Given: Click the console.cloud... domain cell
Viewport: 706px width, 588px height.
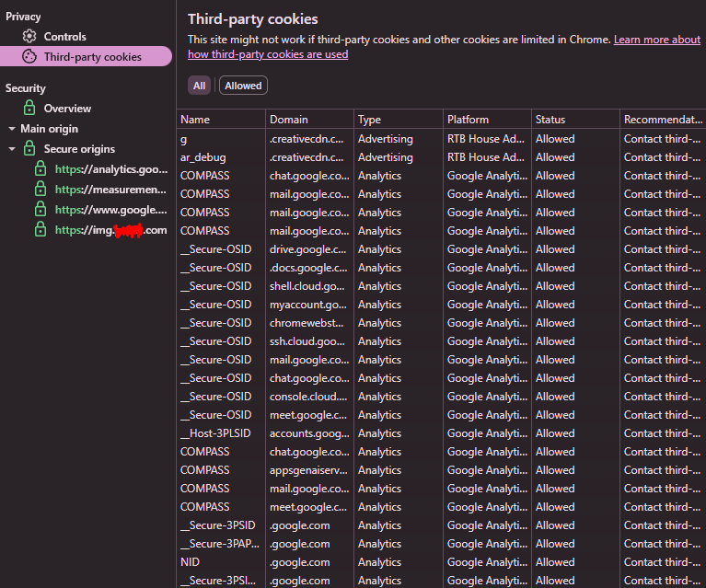Looking at the screenshot, I should click(310, 397).
